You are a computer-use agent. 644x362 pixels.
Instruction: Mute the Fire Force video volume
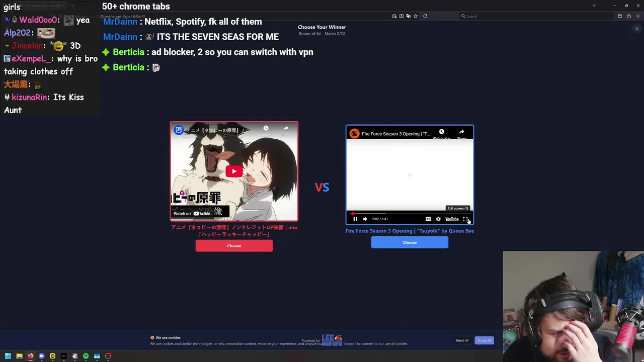coord(365,219)
